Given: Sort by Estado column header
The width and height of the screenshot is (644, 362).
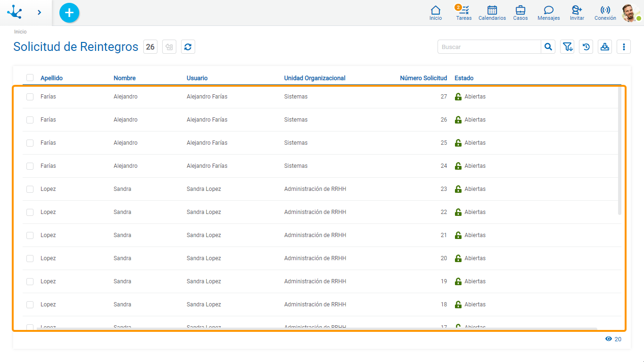Looking at the screenshot, I should coord(464,78).
